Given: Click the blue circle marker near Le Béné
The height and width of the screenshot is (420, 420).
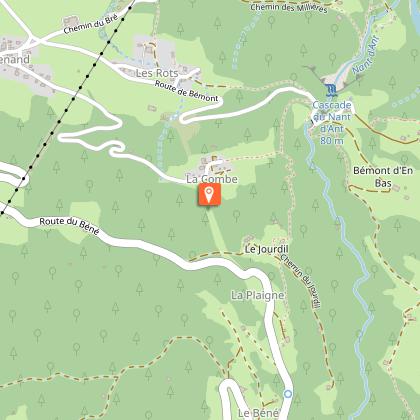Looking at the screenshot, I should (x=288, y=394).
